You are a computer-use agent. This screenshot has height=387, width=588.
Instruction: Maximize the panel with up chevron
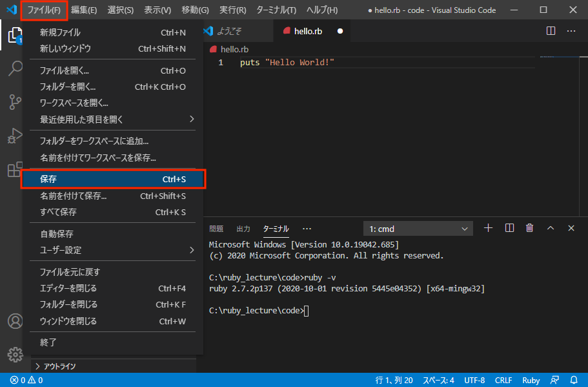coord(550,228)
